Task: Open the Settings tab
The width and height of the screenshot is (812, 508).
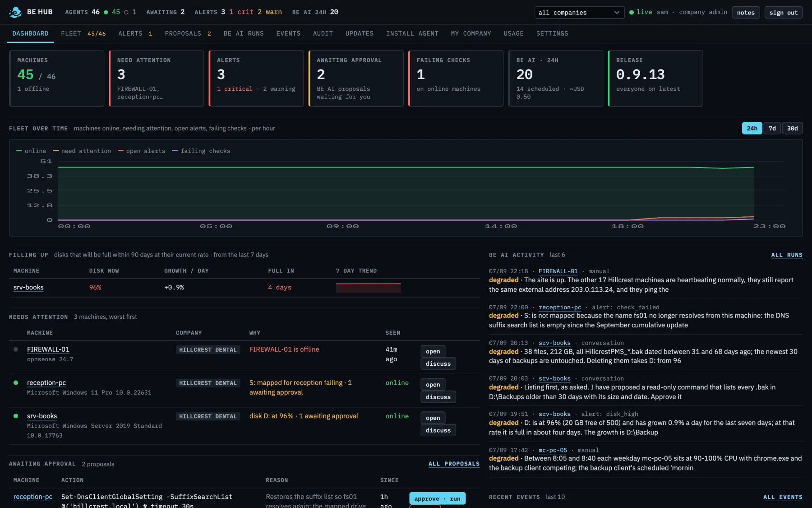Action: [x=552, y=33]
